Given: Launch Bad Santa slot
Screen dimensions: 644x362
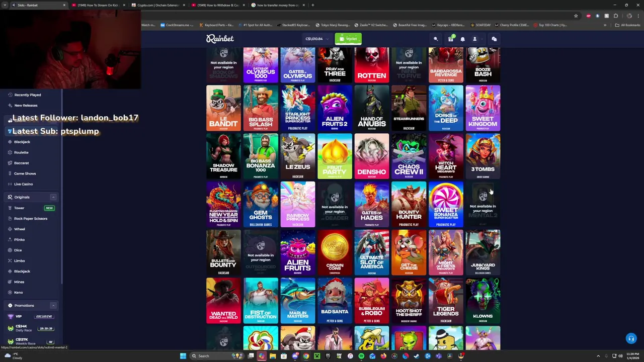Looking at the screenshot, I should coord(335,301).
